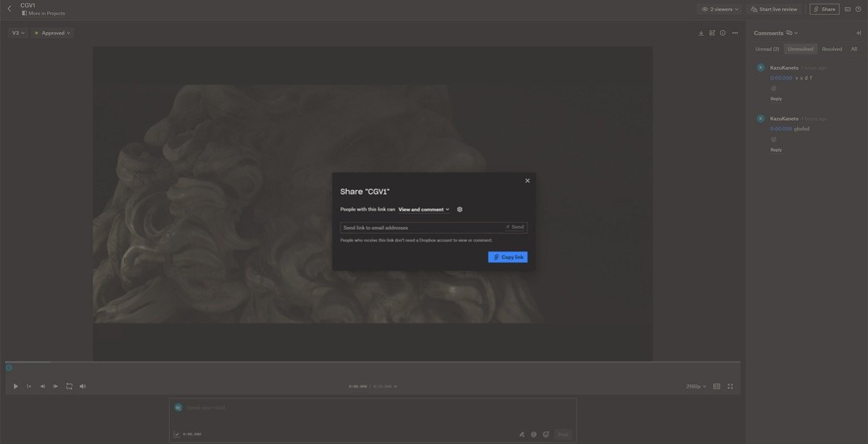Enter fullscreen video mode
This screenshot has width=868, height=444.
pos(730,386)
